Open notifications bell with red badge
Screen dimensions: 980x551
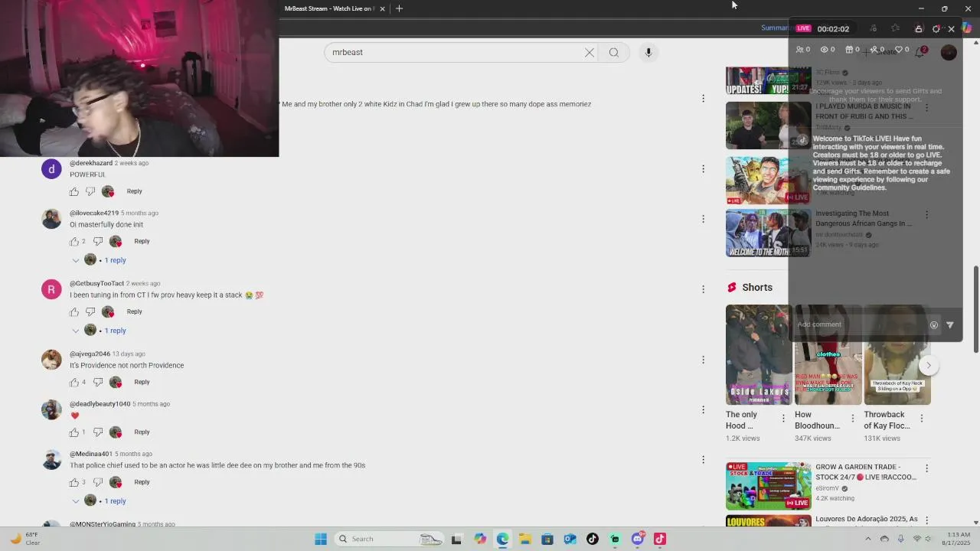tap(921, 51)
